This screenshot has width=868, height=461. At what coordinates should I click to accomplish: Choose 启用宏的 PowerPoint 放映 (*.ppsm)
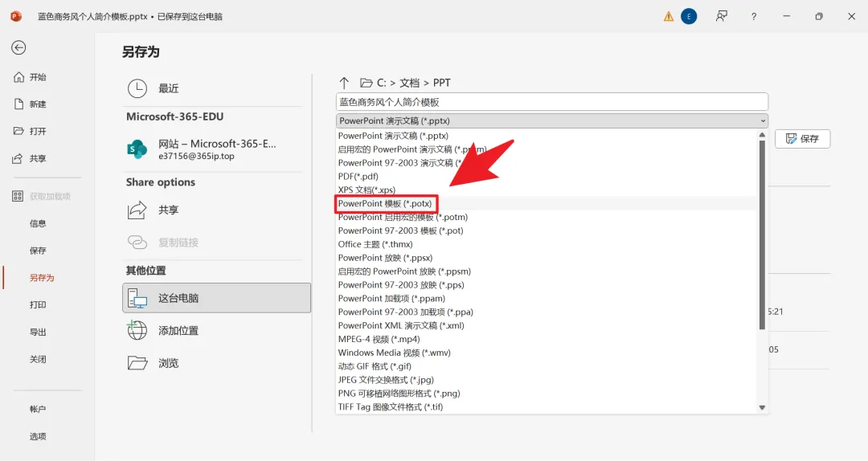(x=547, y=271)
